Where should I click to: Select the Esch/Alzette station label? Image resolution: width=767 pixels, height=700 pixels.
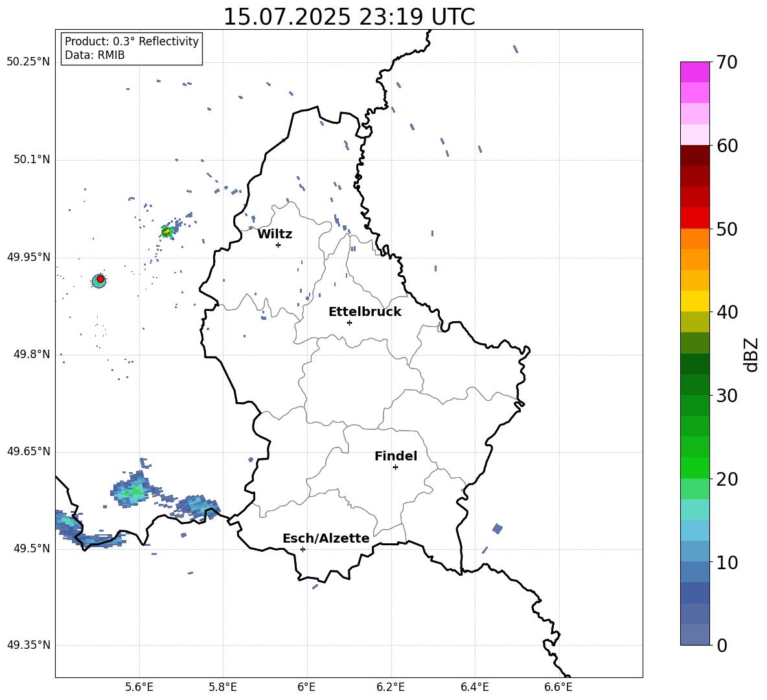click(x=326, y=538)
